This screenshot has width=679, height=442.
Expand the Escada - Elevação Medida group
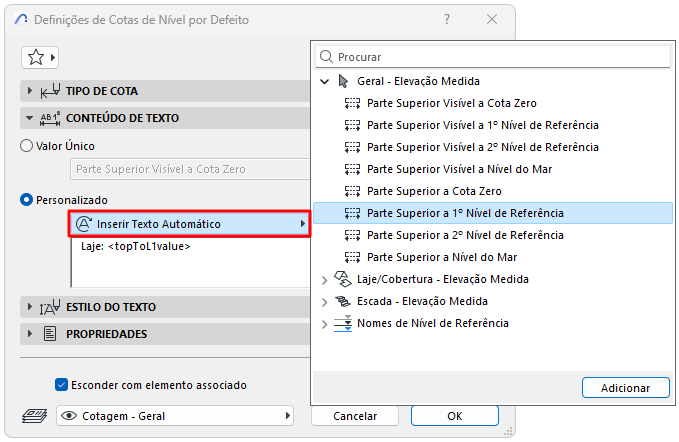tap(324, 302)
